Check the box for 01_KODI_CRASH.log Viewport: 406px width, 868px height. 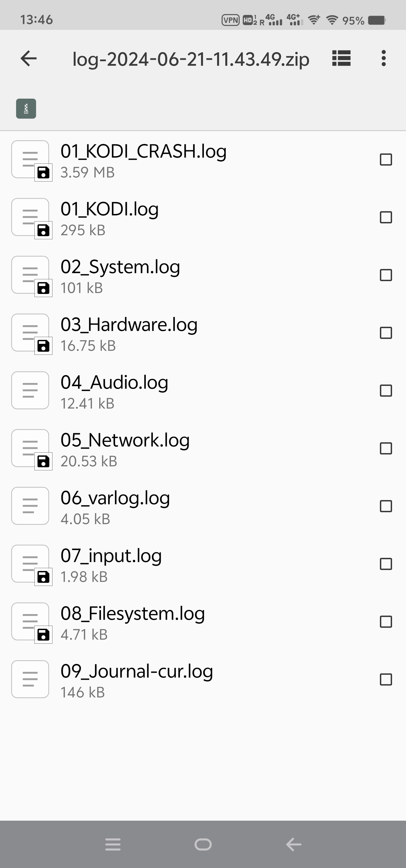tap(386, 160)
